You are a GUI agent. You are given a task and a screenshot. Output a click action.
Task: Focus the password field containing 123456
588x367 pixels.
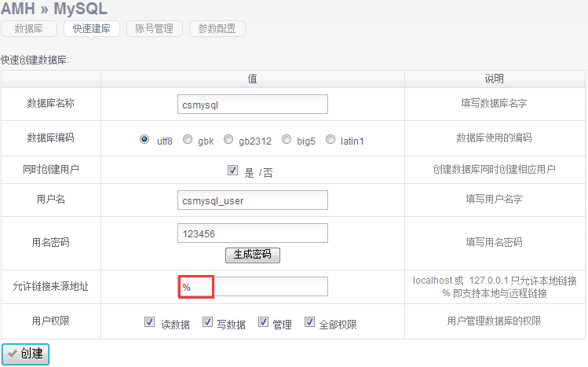pyautogui.click(x=252, y=233)
